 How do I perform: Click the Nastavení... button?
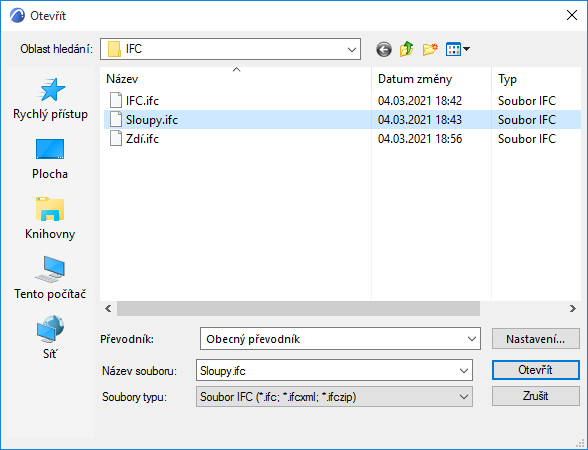(536, 339)
